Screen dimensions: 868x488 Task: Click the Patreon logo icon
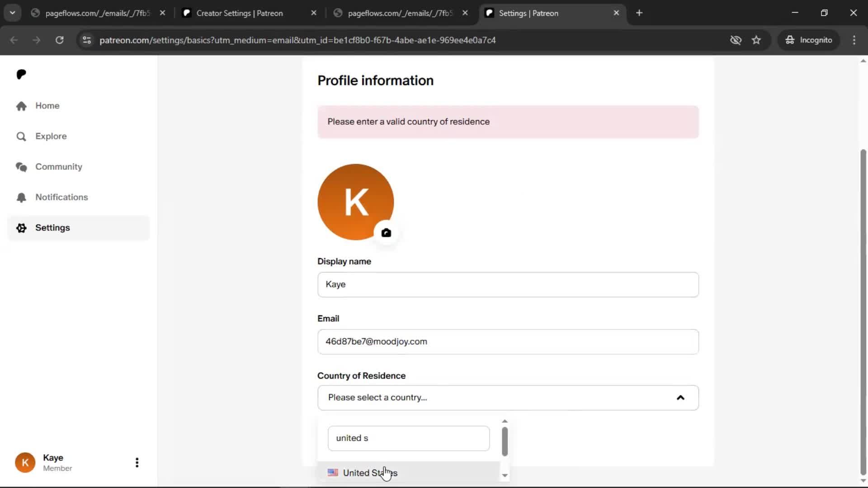21,74
